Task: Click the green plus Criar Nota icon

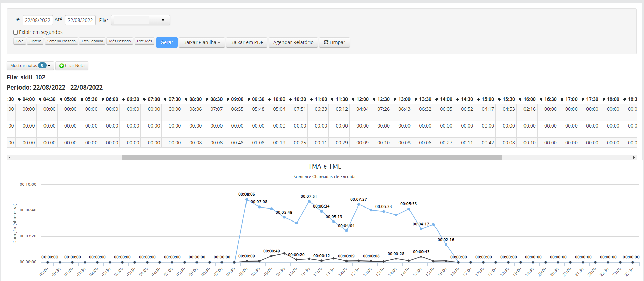Action: point(62,66)
